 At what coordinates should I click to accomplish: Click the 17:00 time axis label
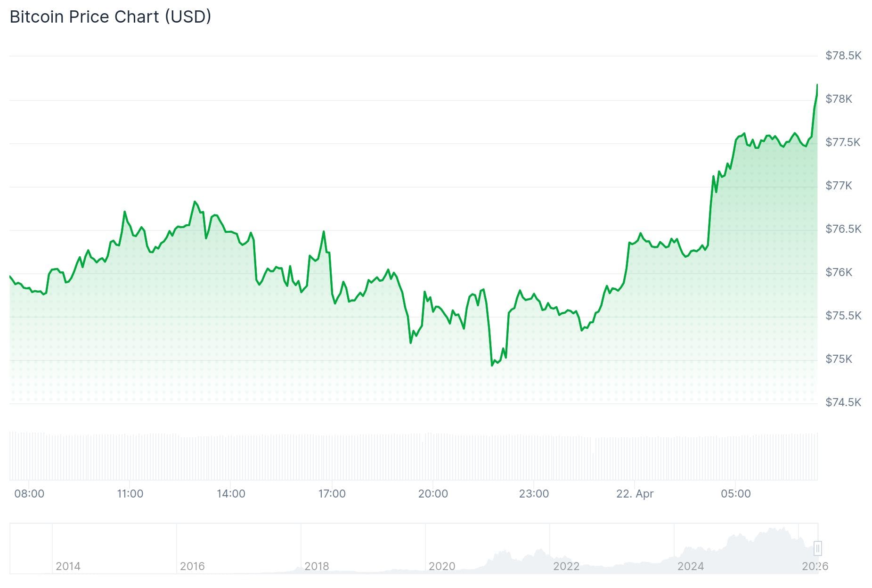point(332,494)
